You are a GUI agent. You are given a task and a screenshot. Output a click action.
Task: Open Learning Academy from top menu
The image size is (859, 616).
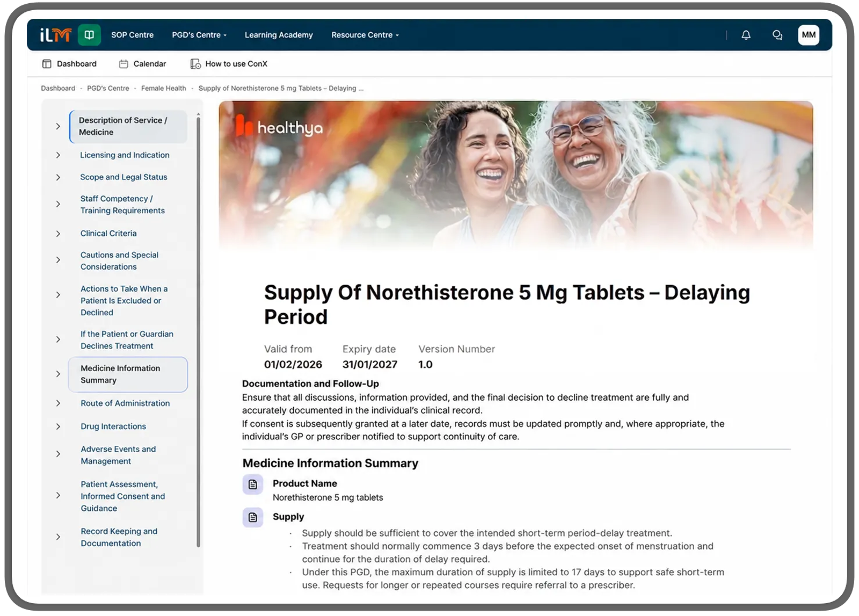coord(279,35)
